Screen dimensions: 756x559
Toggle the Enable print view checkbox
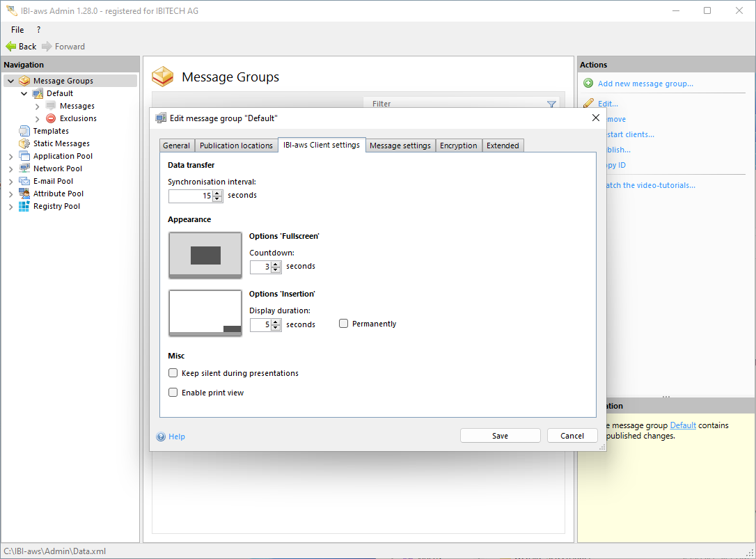click(x=173, y=393)
